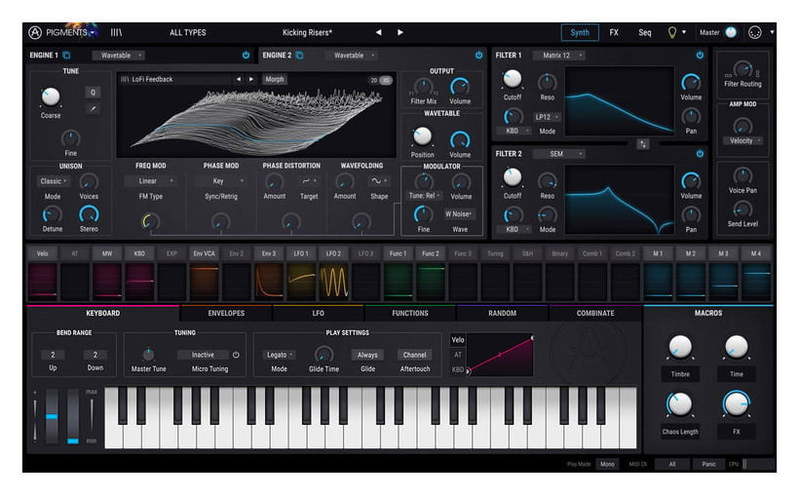Click the Tune quantize Q button

click(x=93, y=92)
